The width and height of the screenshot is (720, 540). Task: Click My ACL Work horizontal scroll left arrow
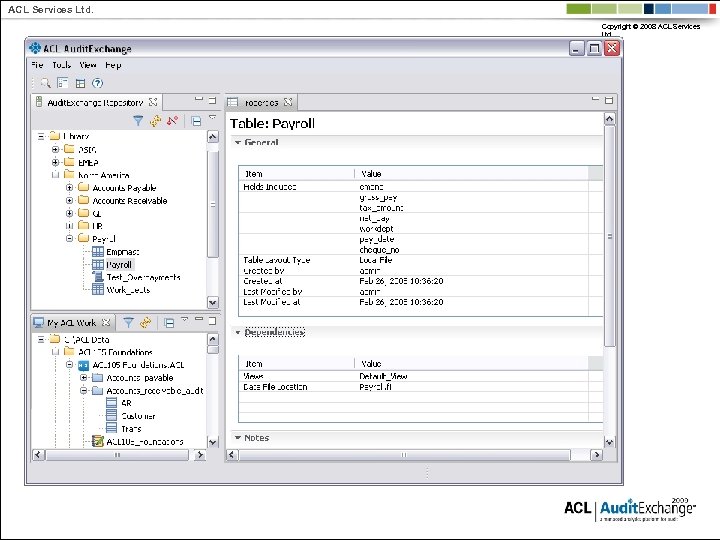tap(39, 455)
